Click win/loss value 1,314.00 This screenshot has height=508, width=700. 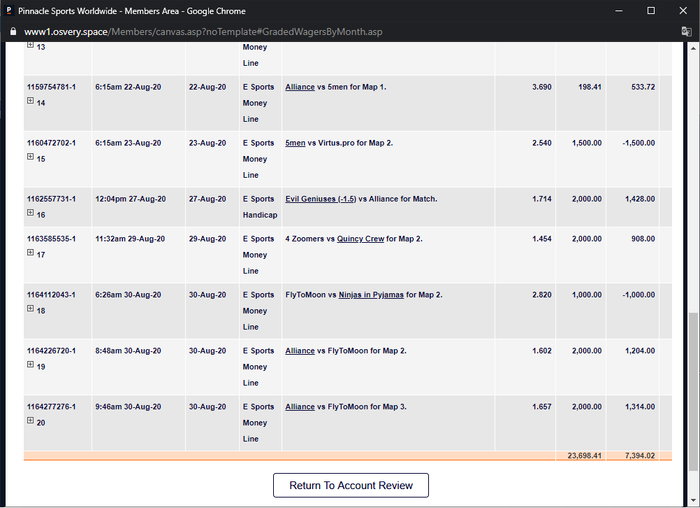[640, 407]
